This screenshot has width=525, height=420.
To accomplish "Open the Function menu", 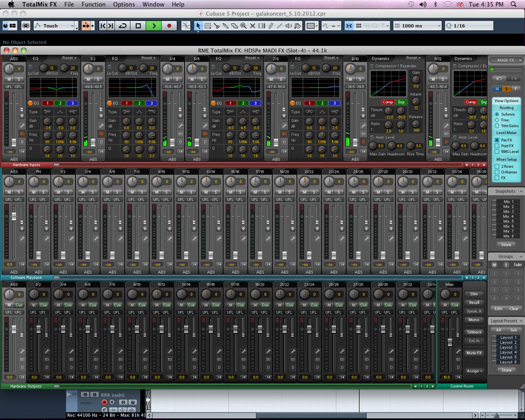I will pos(93,4).
